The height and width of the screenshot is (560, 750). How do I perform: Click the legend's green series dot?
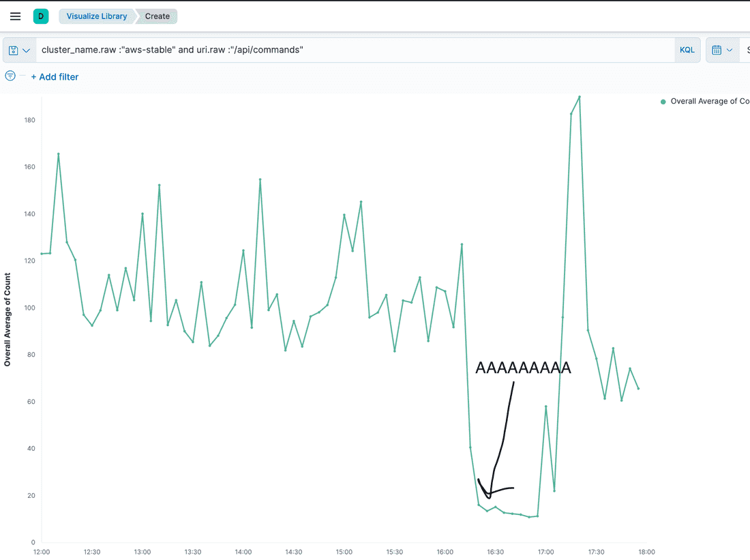(663, 102)
